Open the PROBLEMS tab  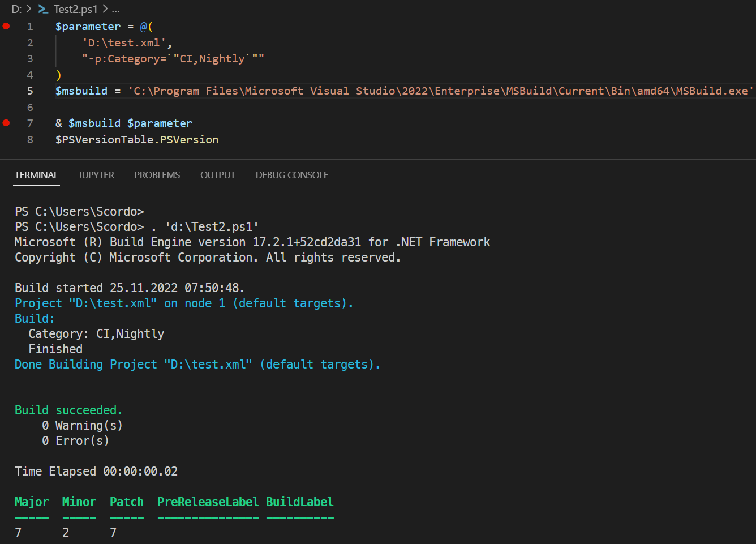tap(157, 175)
